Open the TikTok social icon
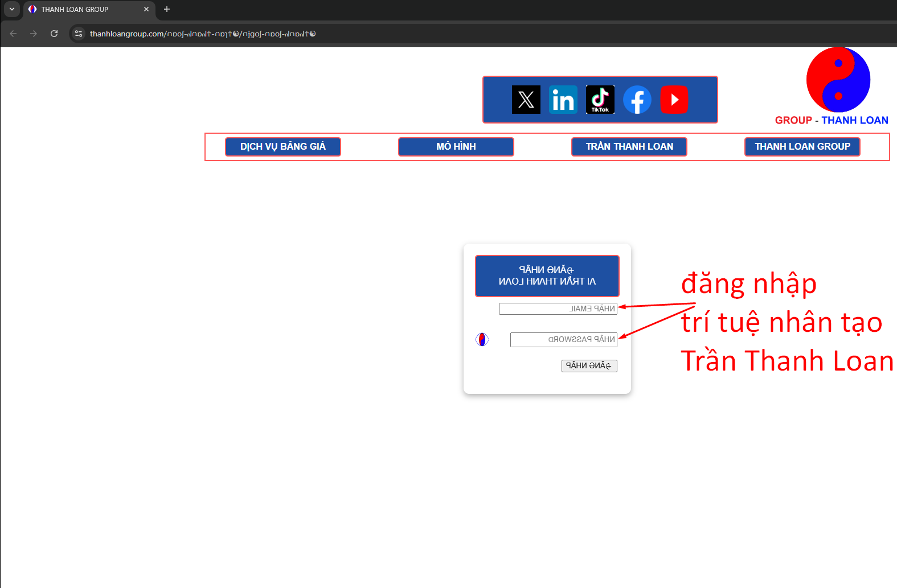The width and height of the screenshot is (897, 588). [x=600, y=100]
